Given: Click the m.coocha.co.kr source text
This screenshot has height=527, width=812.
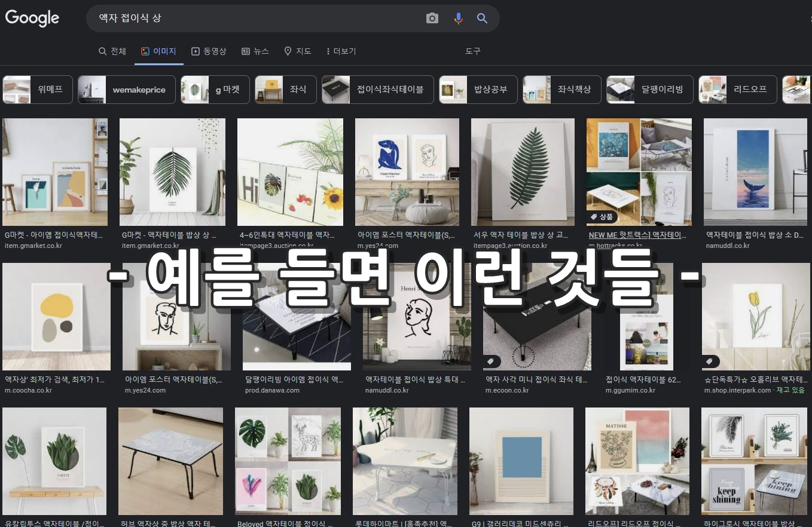Looking at the screenshot, I should [x=28, y=390].
